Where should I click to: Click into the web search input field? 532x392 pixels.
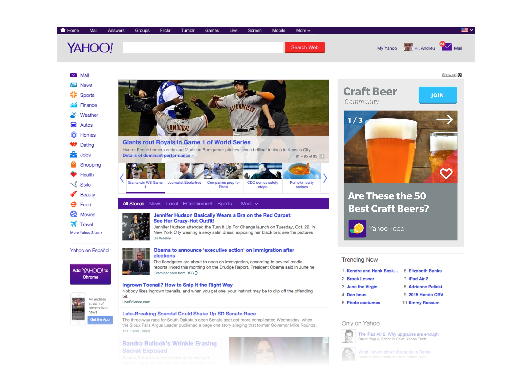[x=202, y=47]
